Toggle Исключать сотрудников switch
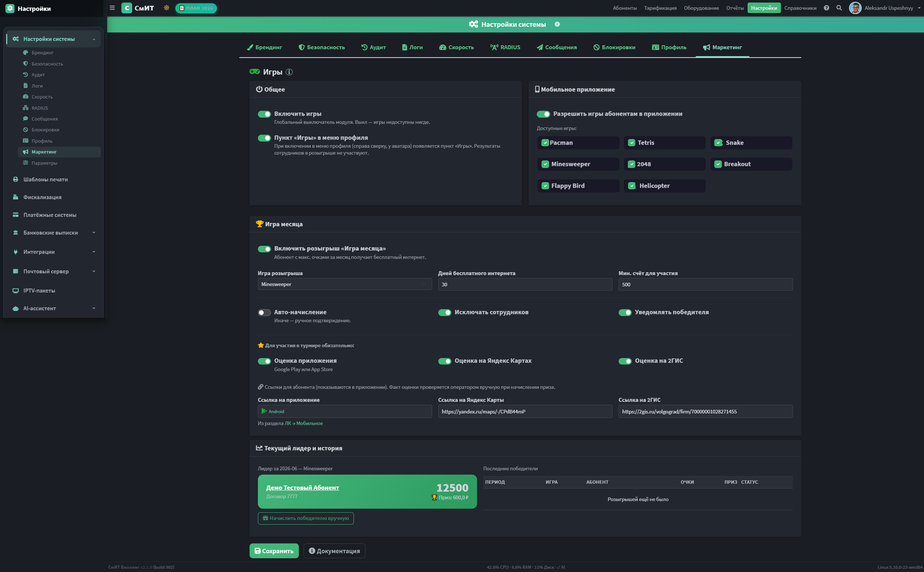 tap(444, 312)
